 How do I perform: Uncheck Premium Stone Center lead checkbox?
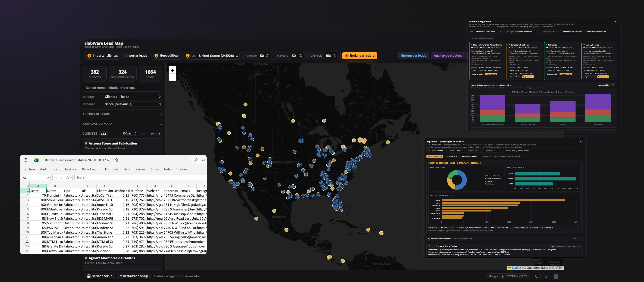[x=429, y=246]
